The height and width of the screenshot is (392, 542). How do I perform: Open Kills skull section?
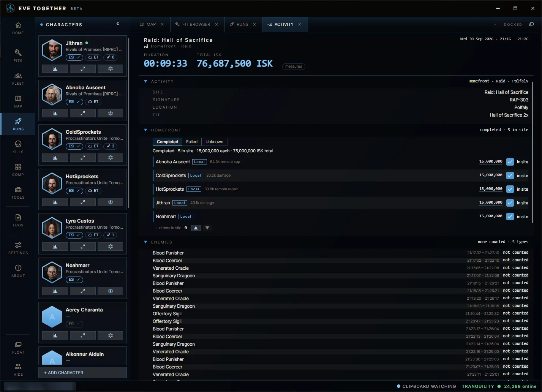point(18,147)
